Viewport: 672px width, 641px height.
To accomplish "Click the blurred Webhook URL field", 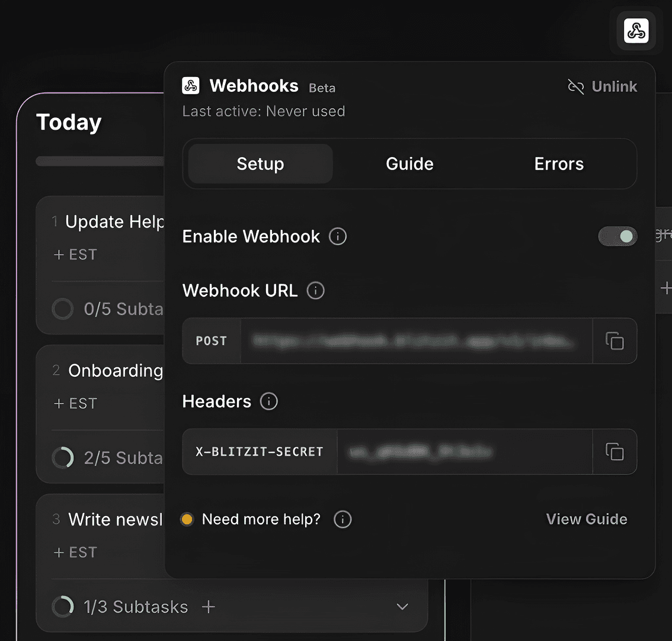I will [416, 341].
